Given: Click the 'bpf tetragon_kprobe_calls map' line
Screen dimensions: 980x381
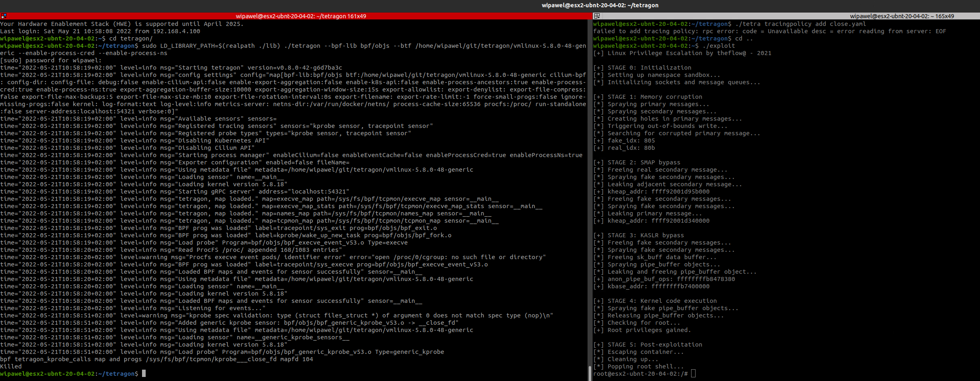Looking at the screenshot, I should pos(157,359).
